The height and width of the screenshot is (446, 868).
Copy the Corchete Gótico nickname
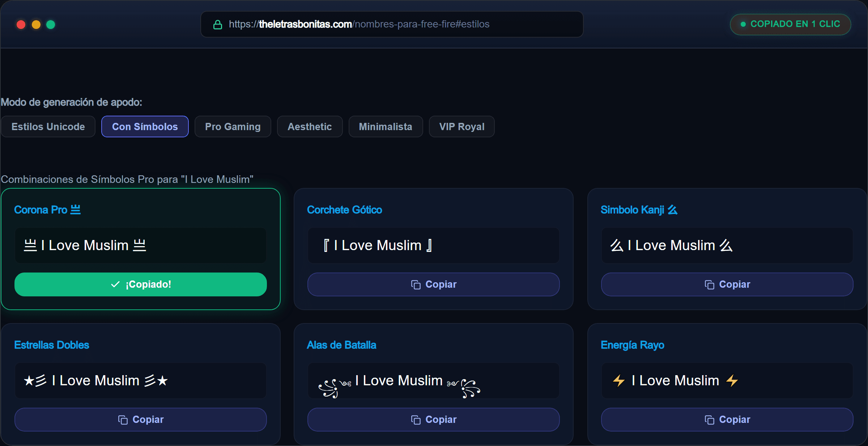click(x=434, y=284)
